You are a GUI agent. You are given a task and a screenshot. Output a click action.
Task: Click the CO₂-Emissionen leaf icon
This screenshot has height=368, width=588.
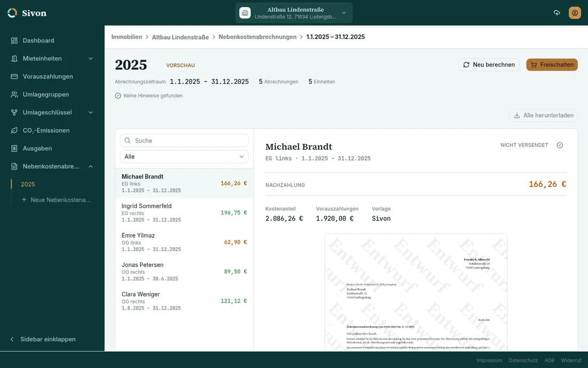tap(14, 131)
